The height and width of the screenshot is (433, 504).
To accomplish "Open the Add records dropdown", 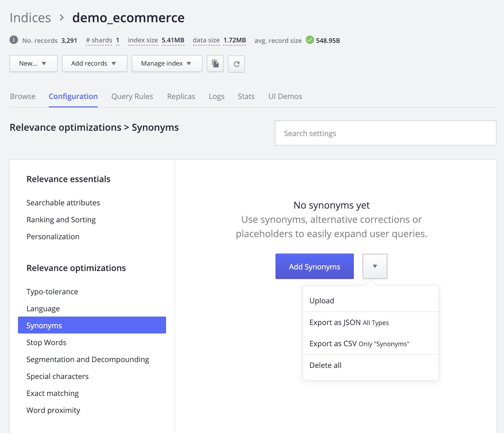I will coord(94,64).
